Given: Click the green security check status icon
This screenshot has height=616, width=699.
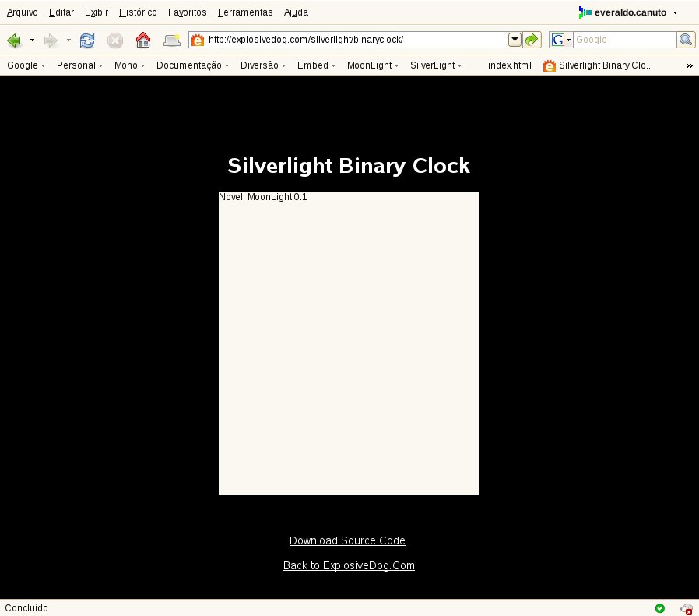Looking at the screenshot, I should [660, 608].
